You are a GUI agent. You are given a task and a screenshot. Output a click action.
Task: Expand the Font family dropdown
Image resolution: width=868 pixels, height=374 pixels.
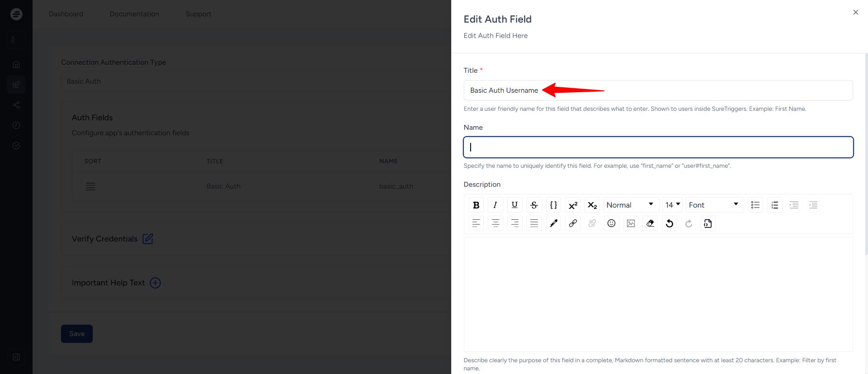coord(714,205)
